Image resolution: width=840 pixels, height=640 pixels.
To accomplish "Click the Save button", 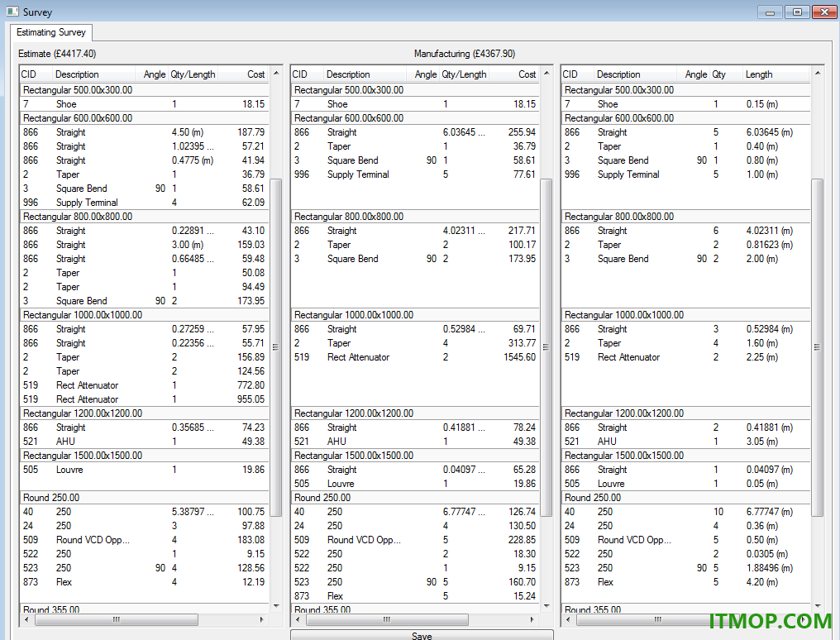I will click(422, 635).
